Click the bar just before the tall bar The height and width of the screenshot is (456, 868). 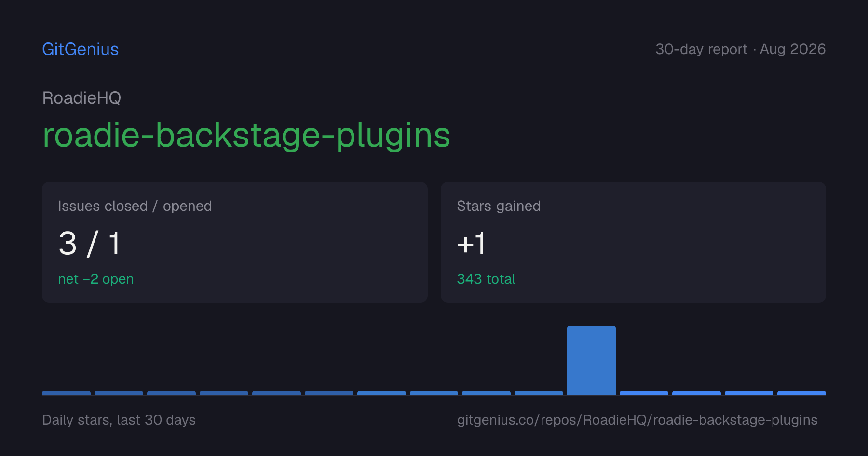click(539, 393)
